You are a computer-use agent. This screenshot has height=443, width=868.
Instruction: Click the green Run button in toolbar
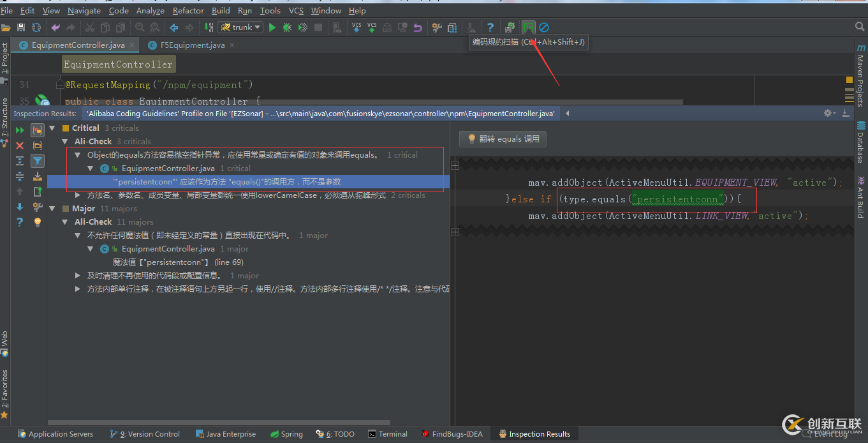click(x=272, y=27)
